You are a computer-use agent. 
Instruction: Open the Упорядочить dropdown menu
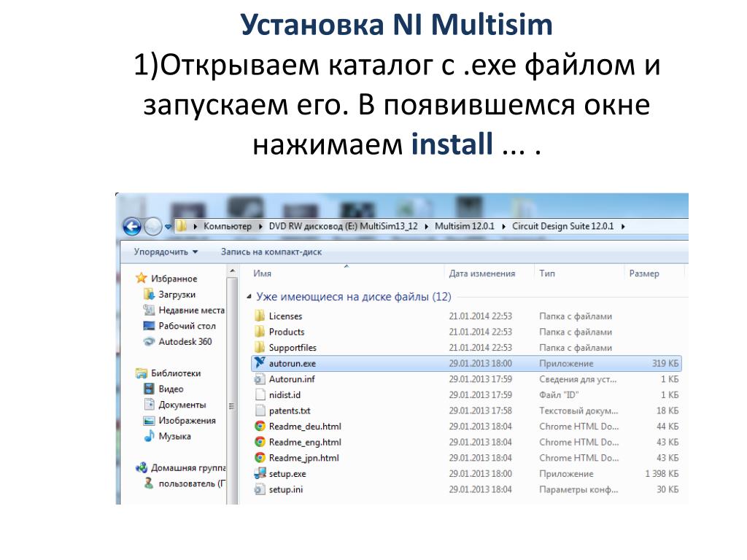[x=166, y=252]
